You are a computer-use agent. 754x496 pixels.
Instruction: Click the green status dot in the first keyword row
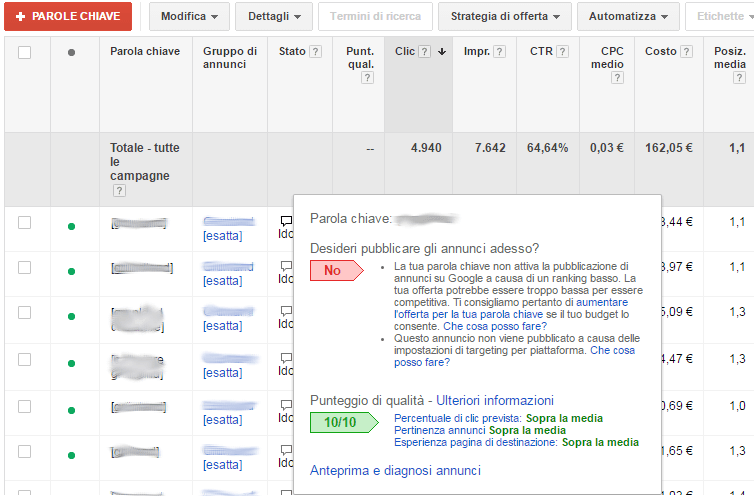point(71,227)
